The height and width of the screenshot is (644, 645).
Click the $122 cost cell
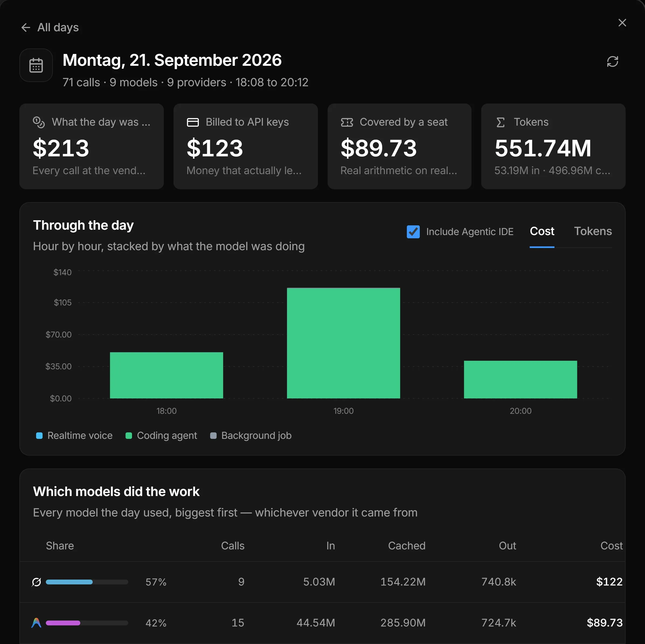(609, 582)
